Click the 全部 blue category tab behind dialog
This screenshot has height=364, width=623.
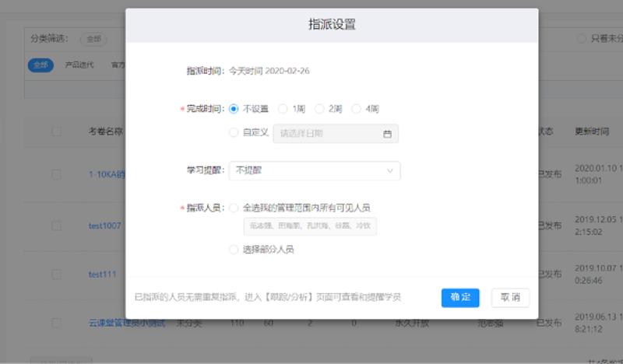40,65
